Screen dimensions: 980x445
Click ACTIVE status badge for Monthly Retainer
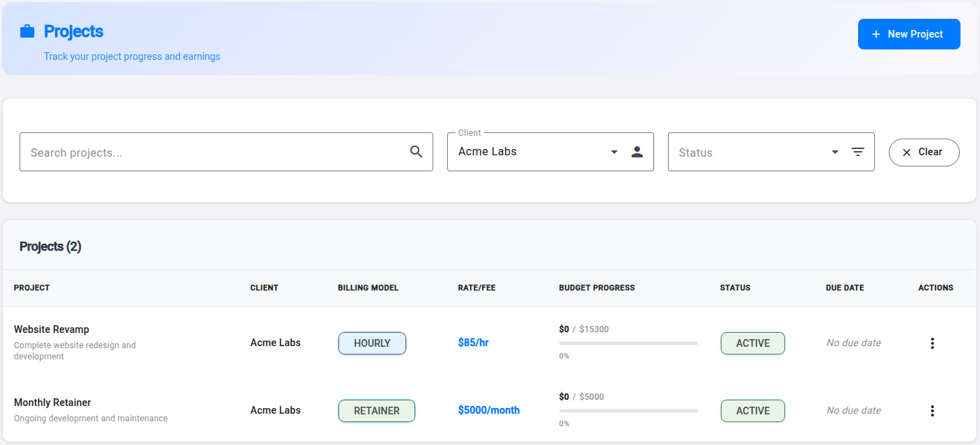[x=752, y=411]
